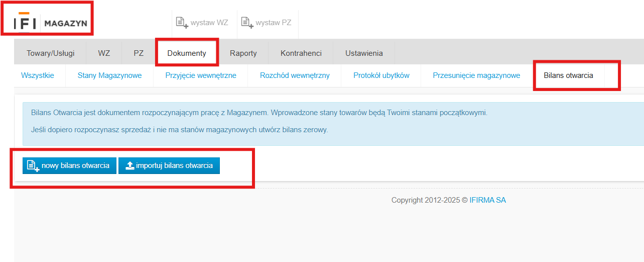Go to Przesunięcie magazynowe subtab

(x=476, y=75)
